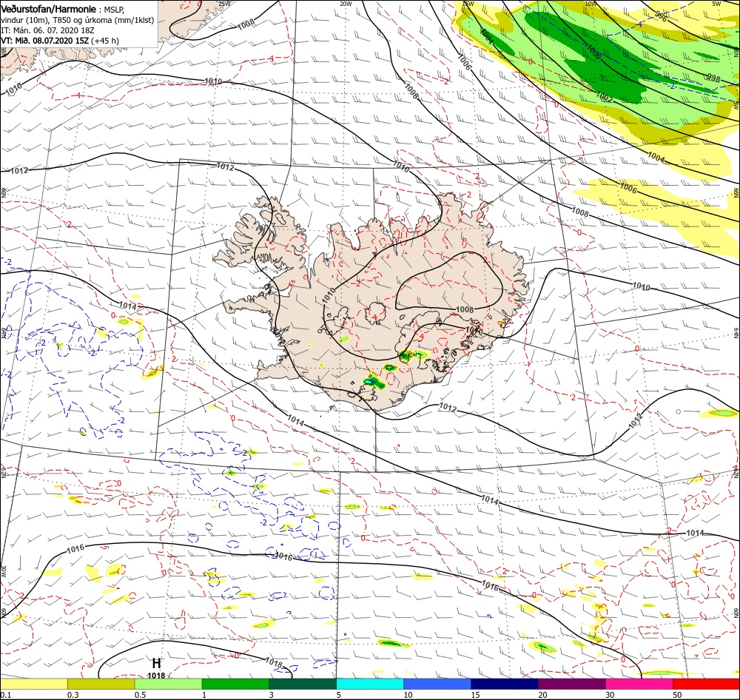Click the pink 30–50 mm legend swatch
This screenshot has height=700, width=740.
[x=639, y=684]
